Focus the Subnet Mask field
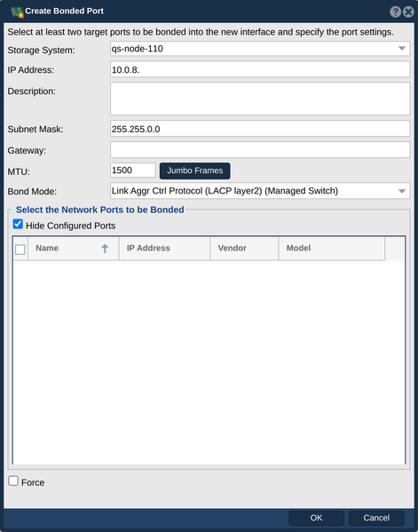Image resolution: width=418 pixels, height=532 pixels. [260, 129]
